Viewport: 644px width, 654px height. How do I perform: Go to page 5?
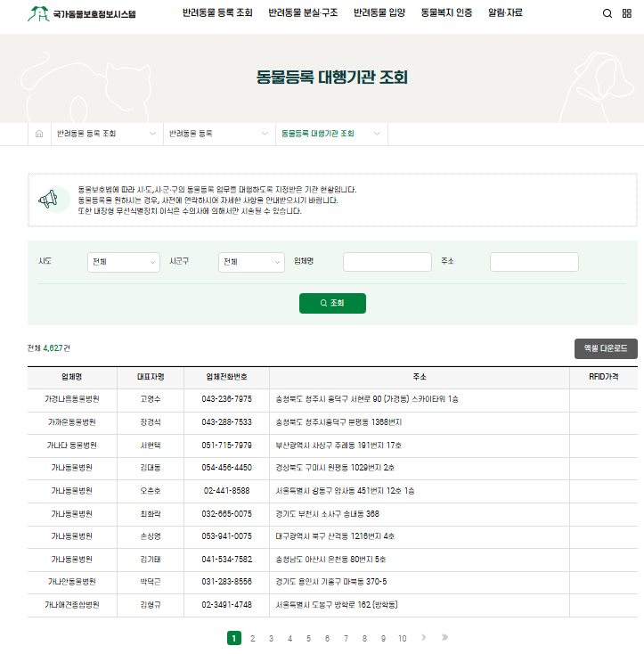(x=308, y=638)
